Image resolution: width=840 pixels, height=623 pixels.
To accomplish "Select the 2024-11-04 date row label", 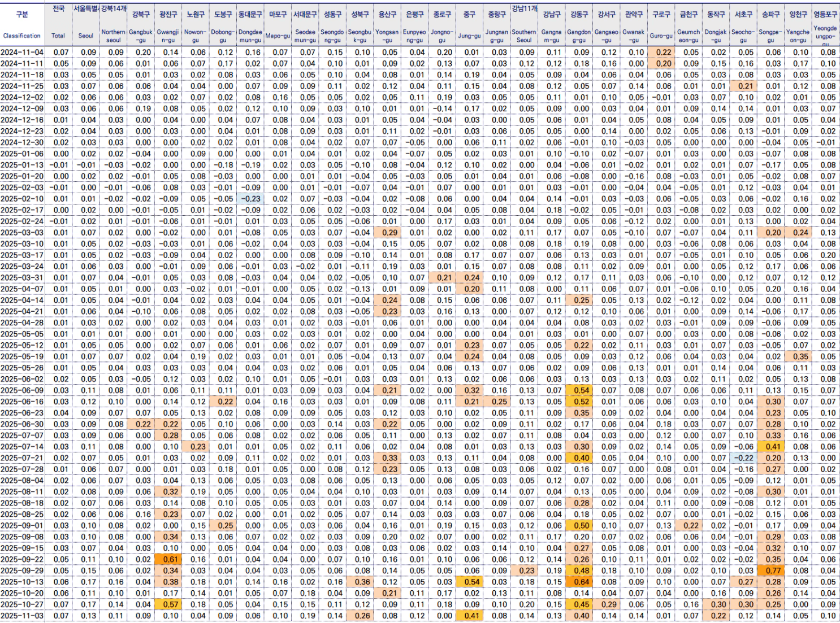I will (22, 52).
